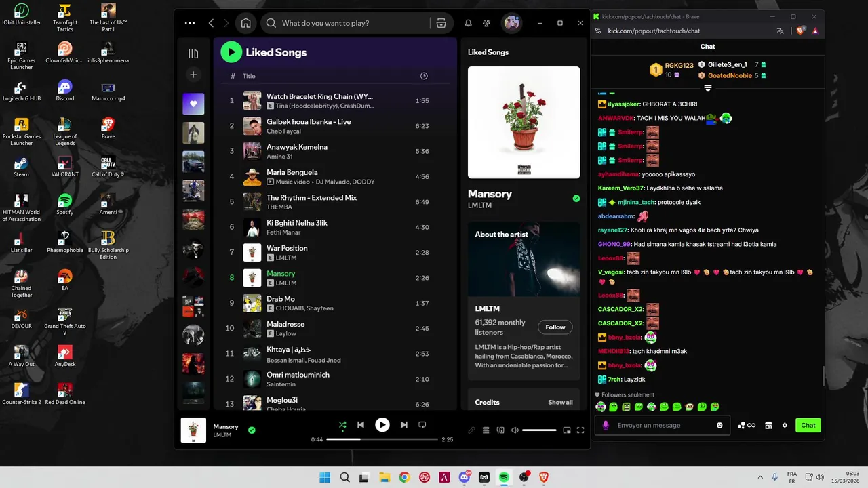This screenshot has height=488, width=868.
Task: Open the Steam desktop shortcut
Action: (22, 166)
